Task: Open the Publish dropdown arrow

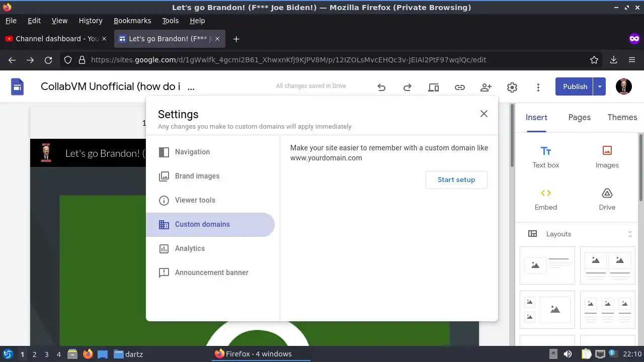Action: coord(600,86)
